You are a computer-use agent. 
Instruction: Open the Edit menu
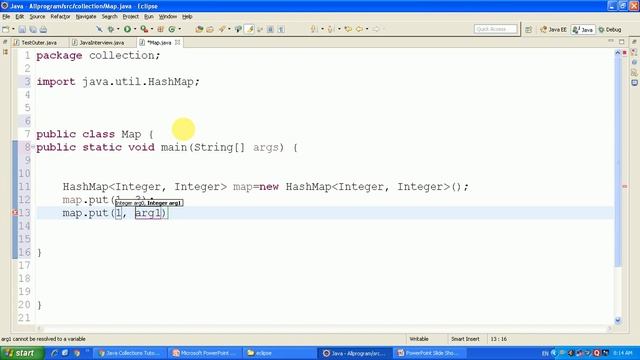tap(20, 17)
